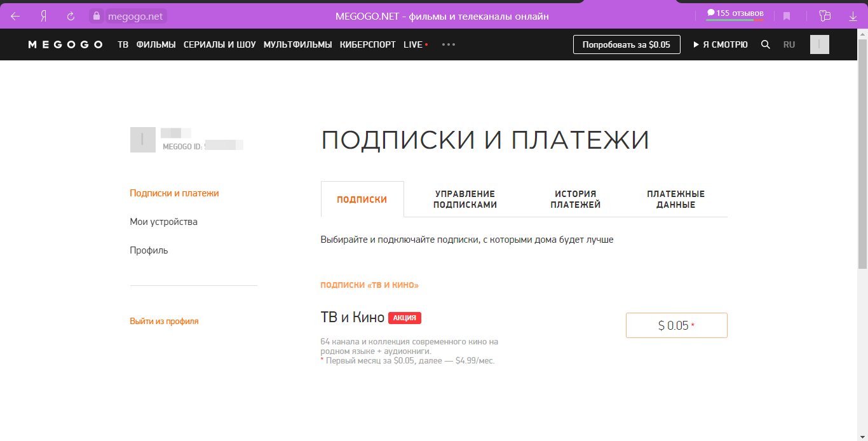Navigate to МУЛЬТФИЛЬМЫ
868x441 pixels.
pyautogui.click(x=298, y=44)
